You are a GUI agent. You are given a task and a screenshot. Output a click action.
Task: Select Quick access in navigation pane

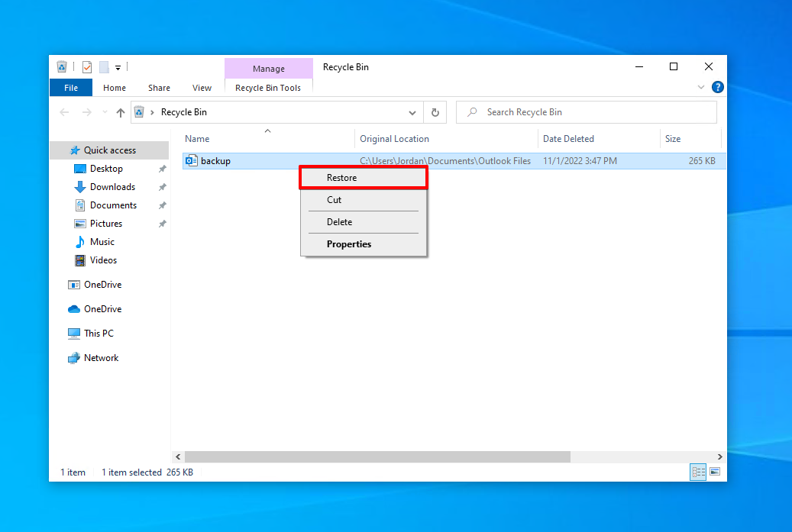point(110,150)
